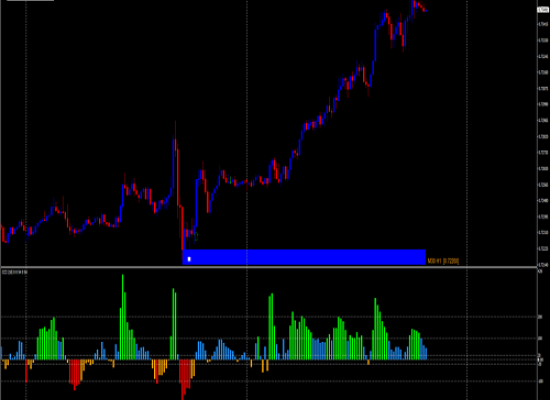
Task: Click the current price tag on price axis
Action: tap(543, 10)
